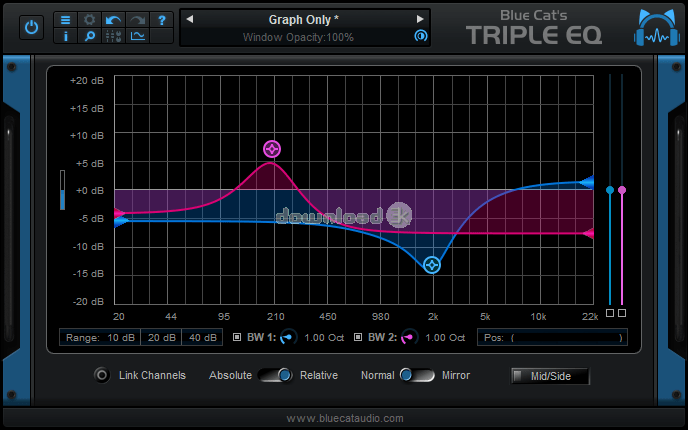This screenshot has height=430, width=688.
Task: Go to the next preset with the right arrow
Action: (420, 19)
